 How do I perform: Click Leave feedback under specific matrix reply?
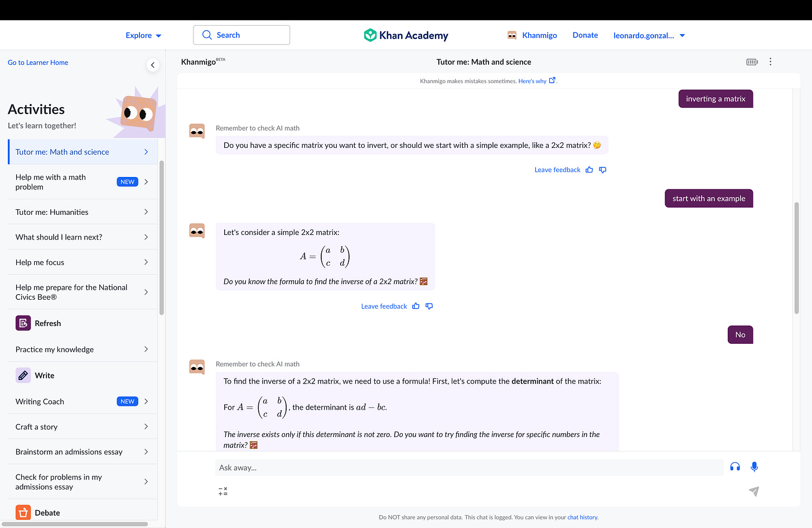tap(557, 170)
